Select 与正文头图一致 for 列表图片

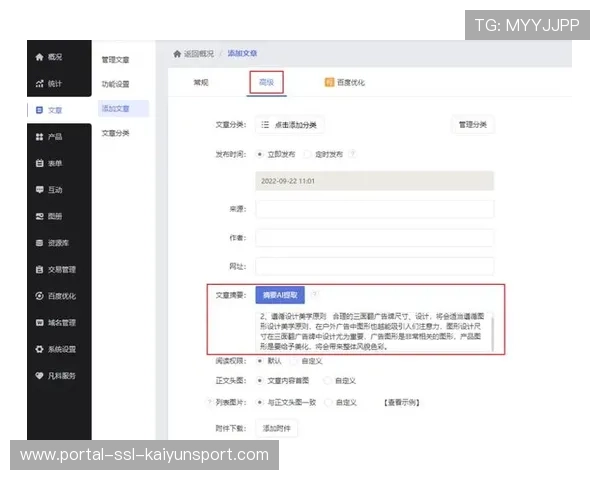coord(260,402)
